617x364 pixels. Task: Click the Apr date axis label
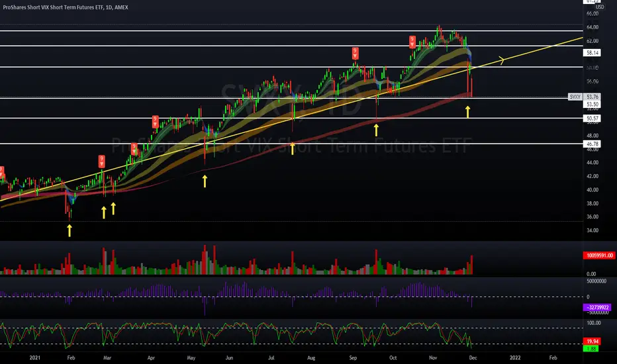pyautogui.click(x=151, y=357)
